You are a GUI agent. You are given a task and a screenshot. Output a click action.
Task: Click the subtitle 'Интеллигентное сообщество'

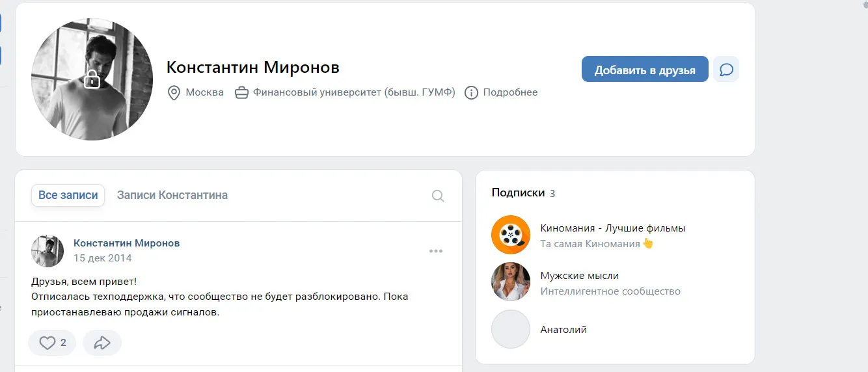point(610,291)
